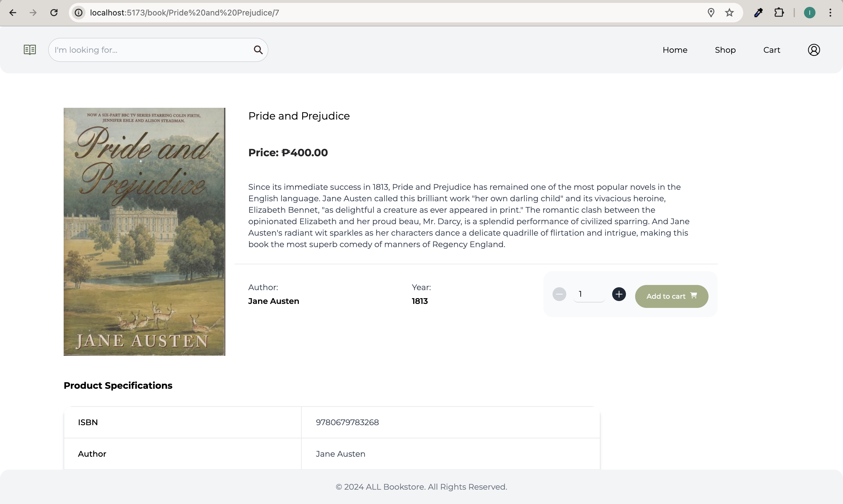Click the year value "1813"
843x504 pixels.
tap(420, 301)
